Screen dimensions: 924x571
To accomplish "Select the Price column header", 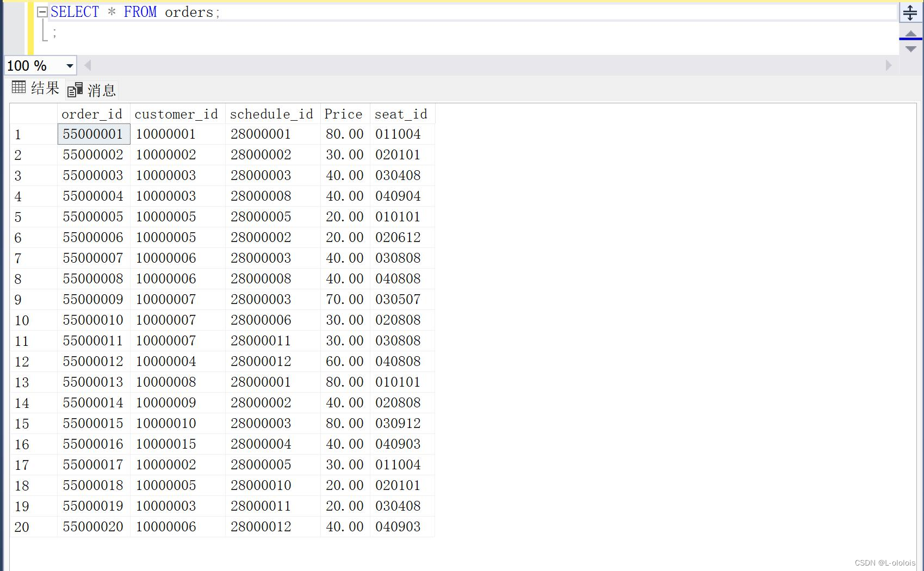I will click(x=345, y=114).
